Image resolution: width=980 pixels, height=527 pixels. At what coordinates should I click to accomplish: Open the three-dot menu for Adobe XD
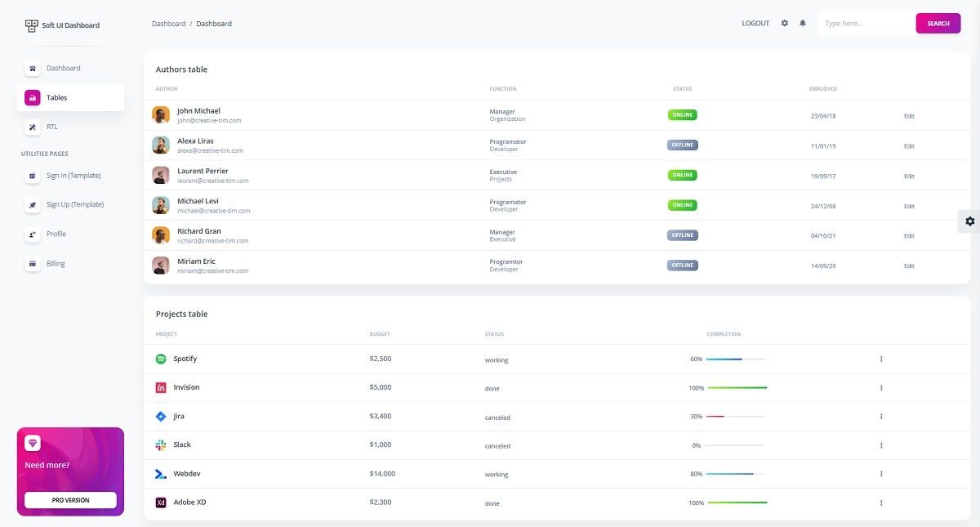click(880, 502)
